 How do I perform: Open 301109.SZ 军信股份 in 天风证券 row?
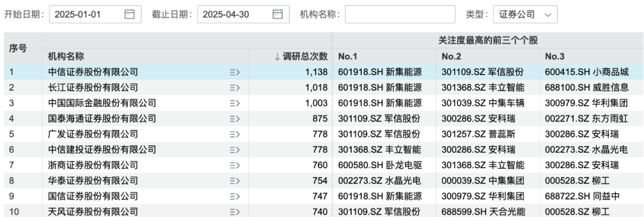click(379, 212)
